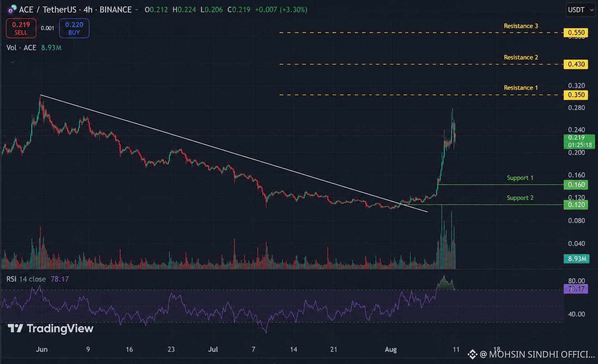Open the TradingView logo link
Screen dimensions: 598x364
51,329
